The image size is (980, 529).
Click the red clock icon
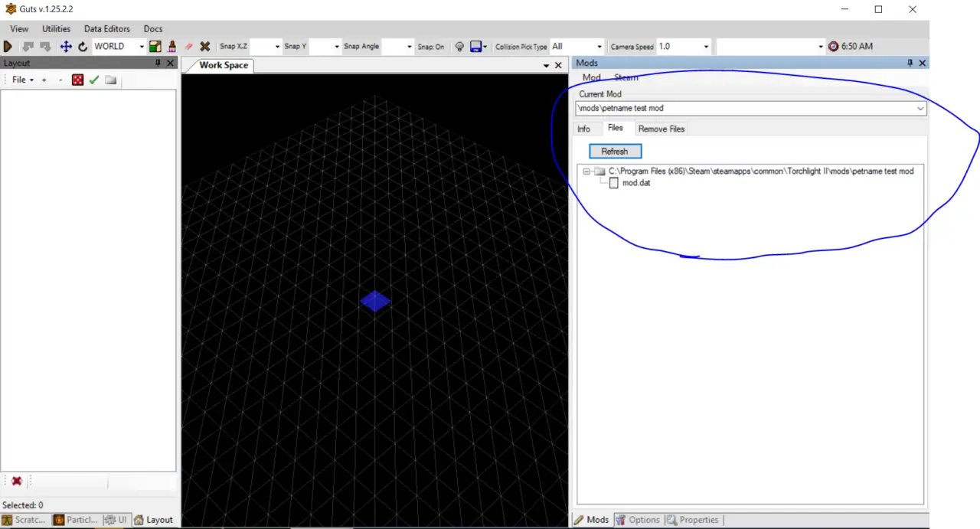(834, 46)
